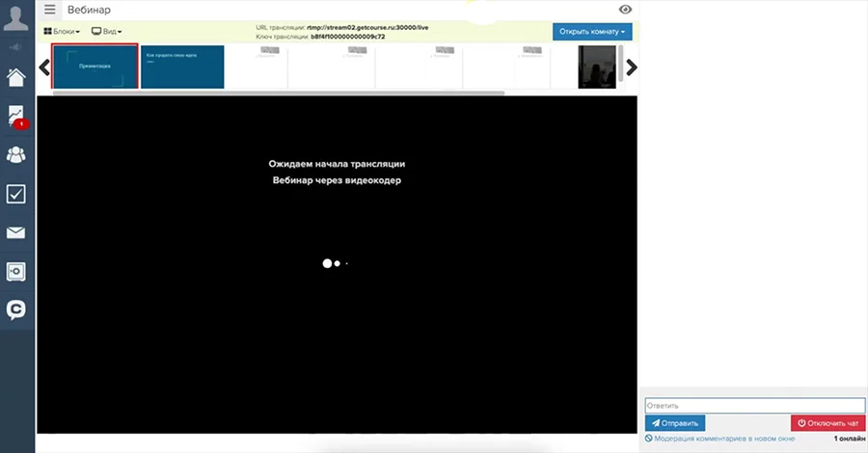Screen dimensions: 868x453
Task: Open the safe sales icon in sidebar
Action: point(15,272)
